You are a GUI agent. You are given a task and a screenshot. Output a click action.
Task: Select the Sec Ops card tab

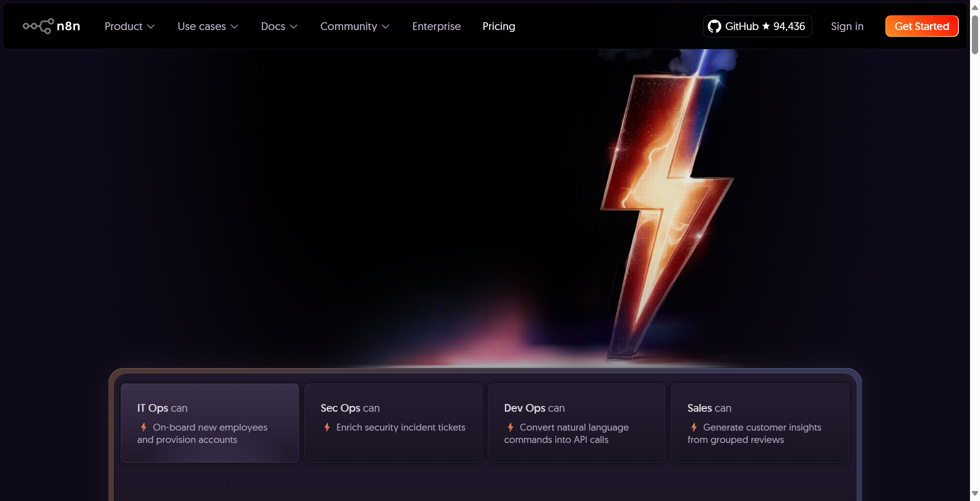[393, 423]
